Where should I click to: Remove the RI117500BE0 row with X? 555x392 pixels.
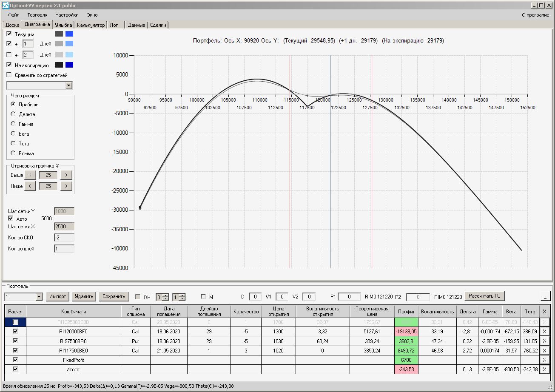point(544,351)
